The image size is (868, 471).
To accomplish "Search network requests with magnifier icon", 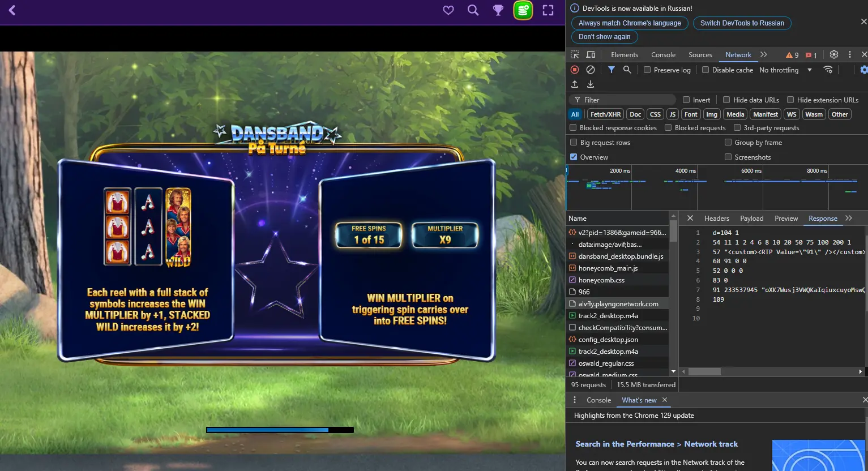I will pyautogui.click(x=627, y=70).
